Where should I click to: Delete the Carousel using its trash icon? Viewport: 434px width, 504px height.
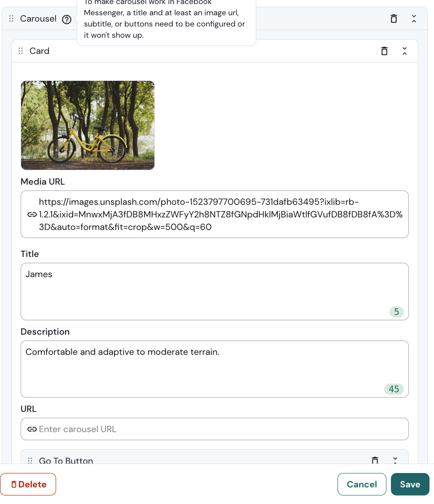394,18
